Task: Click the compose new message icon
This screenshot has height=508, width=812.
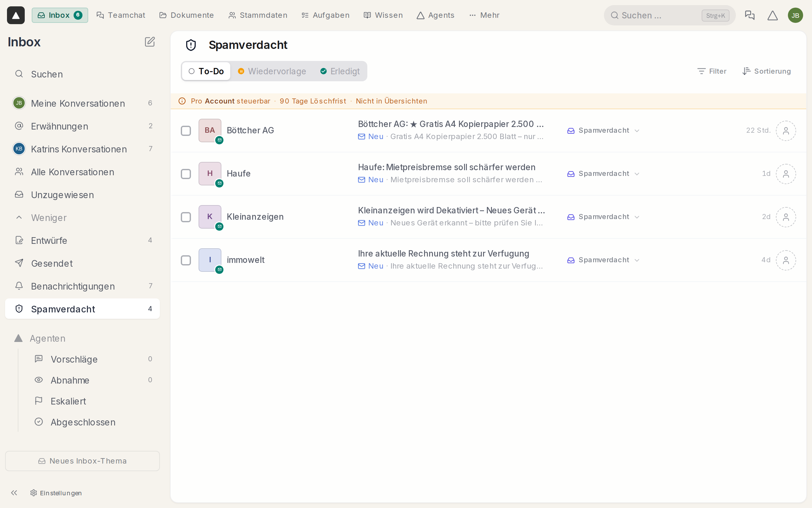Action: [x=150, y=42]
